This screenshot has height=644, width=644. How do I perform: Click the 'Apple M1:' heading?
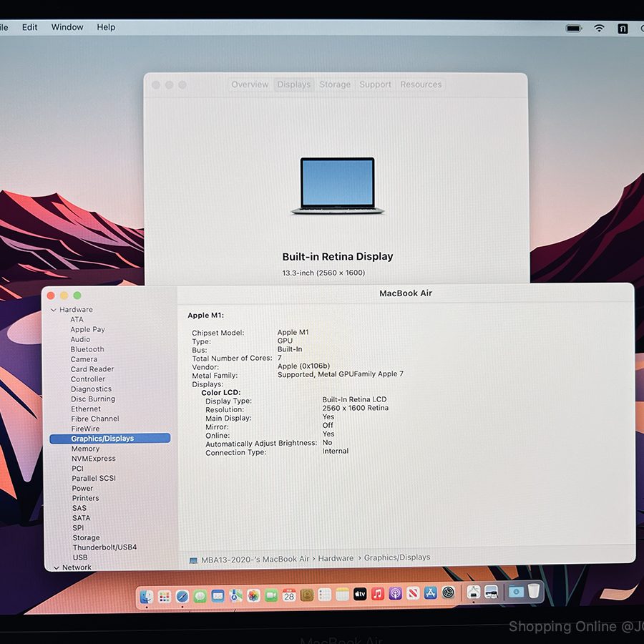tap(206, 316)
